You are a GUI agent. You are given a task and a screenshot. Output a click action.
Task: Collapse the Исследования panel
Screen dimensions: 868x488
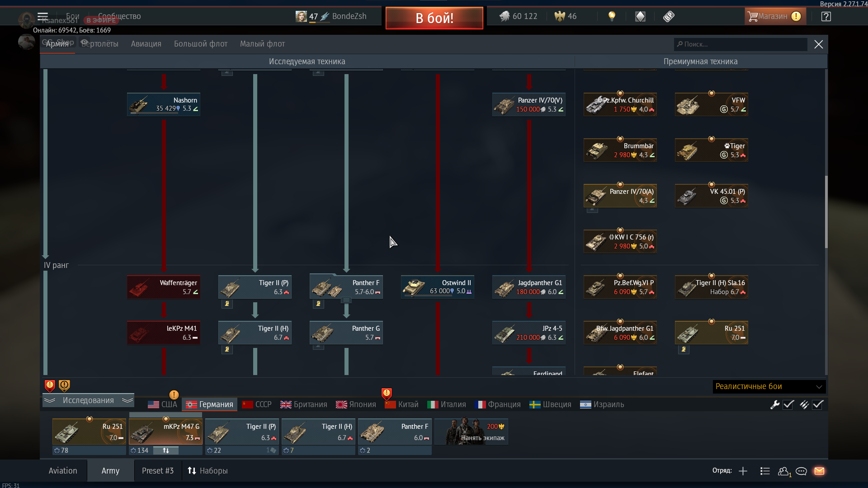pos(89,400)
